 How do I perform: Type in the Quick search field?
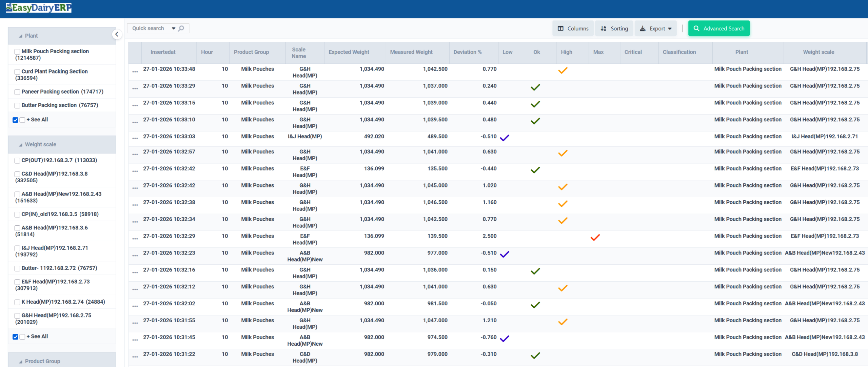click(x=149, y=28)
